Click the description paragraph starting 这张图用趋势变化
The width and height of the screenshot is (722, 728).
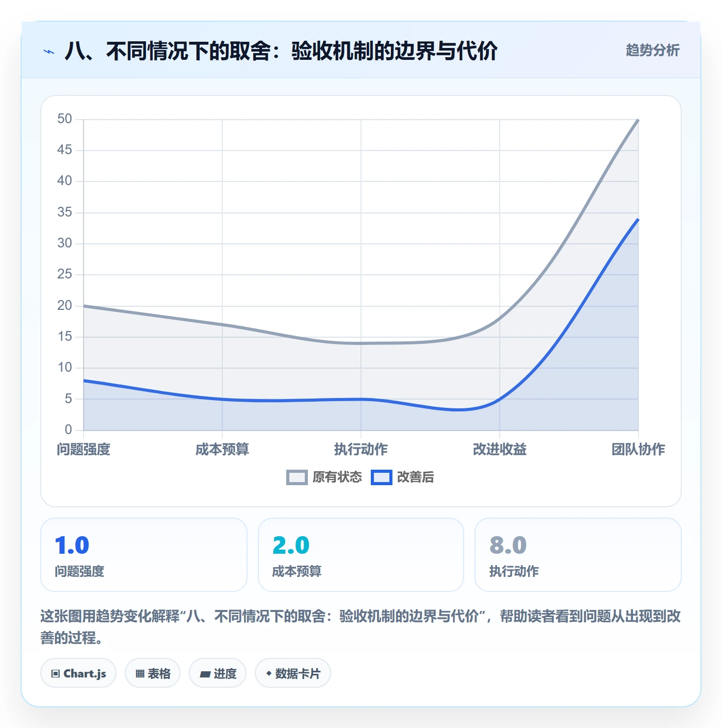click(360, 627)
